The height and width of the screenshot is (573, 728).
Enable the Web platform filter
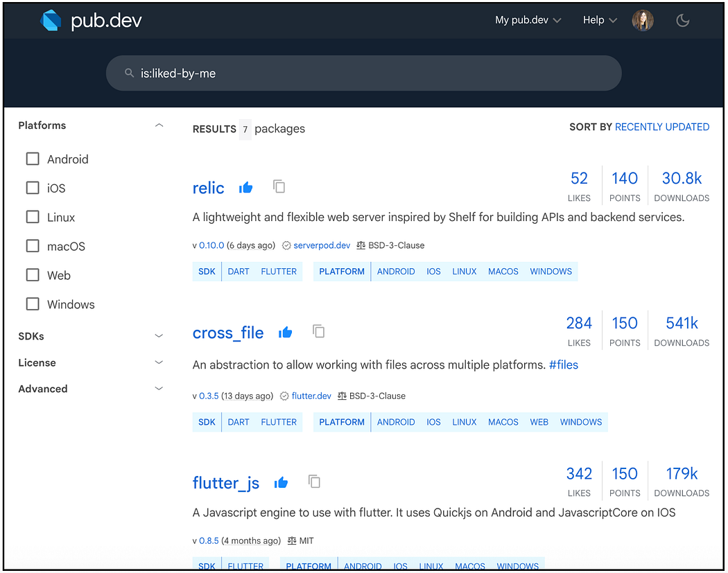point(32,274)
